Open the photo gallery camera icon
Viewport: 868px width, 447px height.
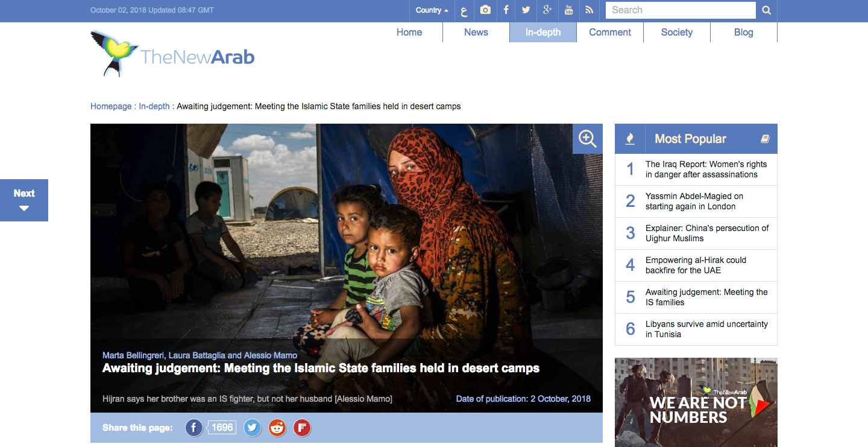pos(485,10)
